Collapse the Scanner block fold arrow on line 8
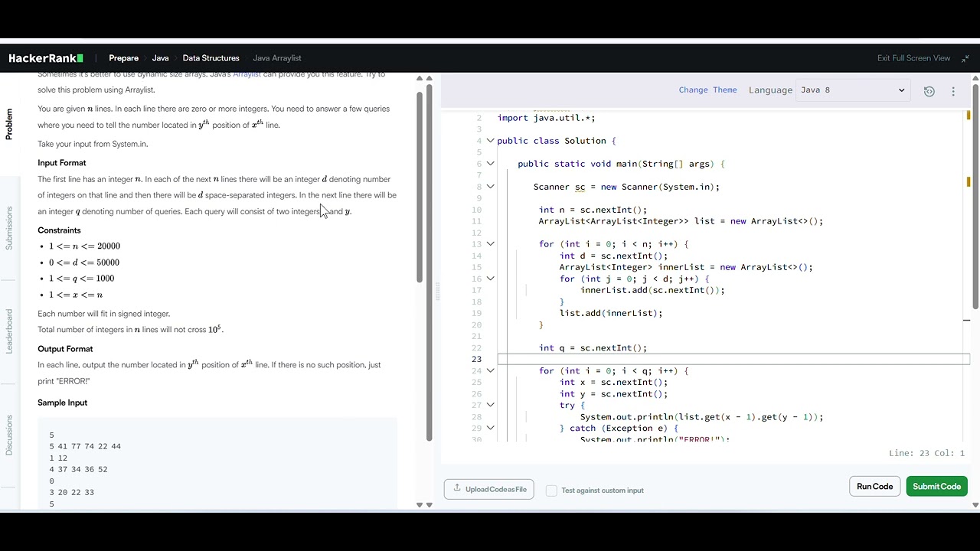 coord(490,187)
